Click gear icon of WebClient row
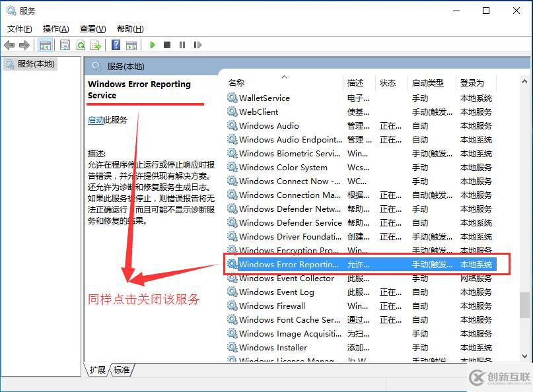Viewport: 533px width, 392px height. coord(232,112)
